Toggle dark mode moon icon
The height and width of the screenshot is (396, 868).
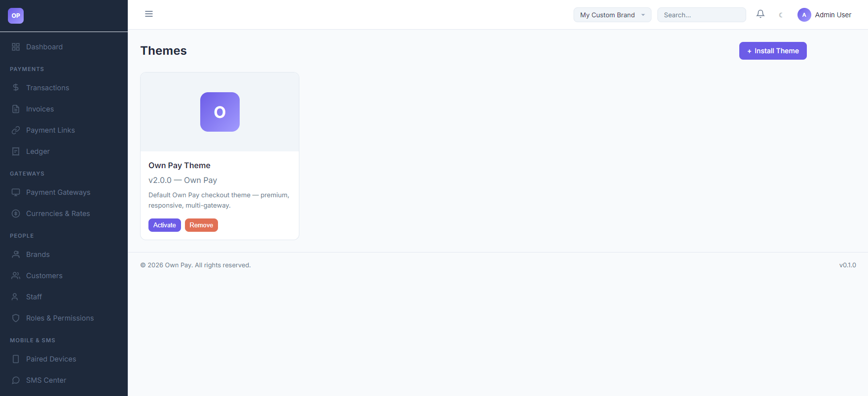781,15
